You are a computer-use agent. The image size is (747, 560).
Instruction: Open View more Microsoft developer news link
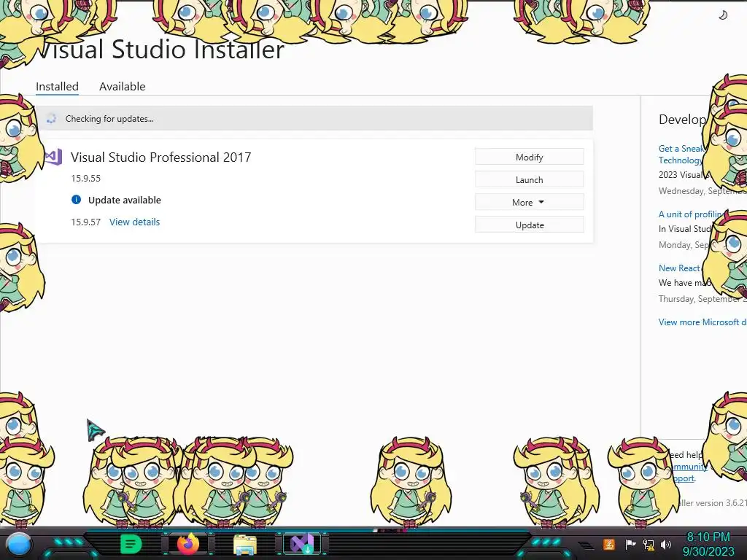coord(703,322)
